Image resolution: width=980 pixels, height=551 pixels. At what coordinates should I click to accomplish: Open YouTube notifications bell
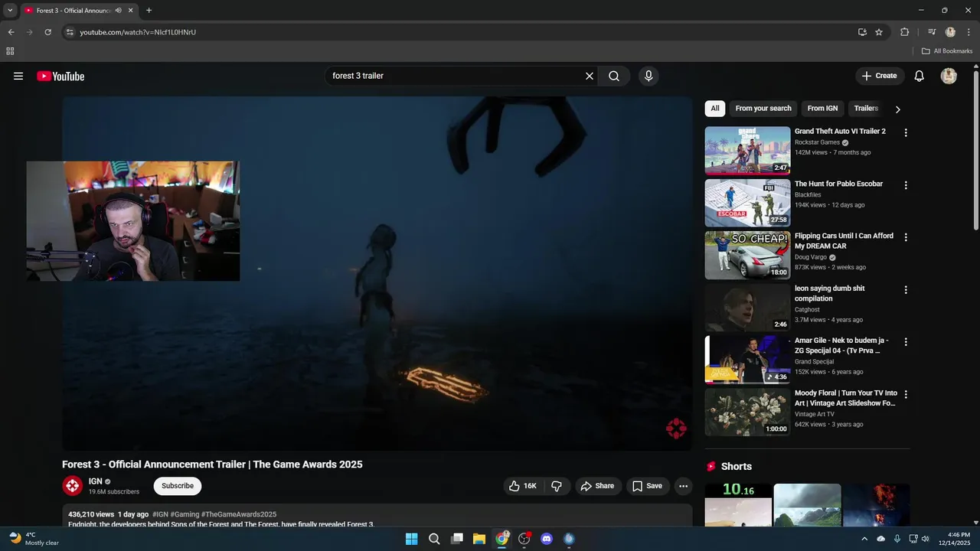pyautogui.click(x=920, y=76)
